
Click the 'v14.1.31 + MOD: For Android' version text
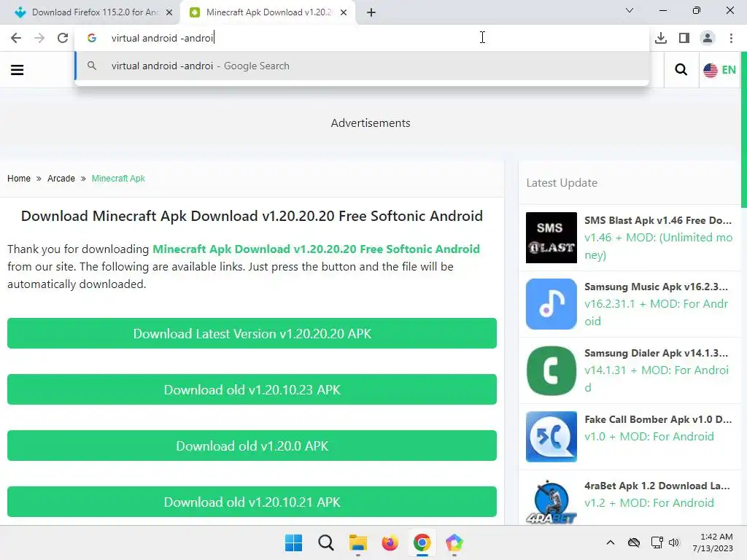coord(657,379)
